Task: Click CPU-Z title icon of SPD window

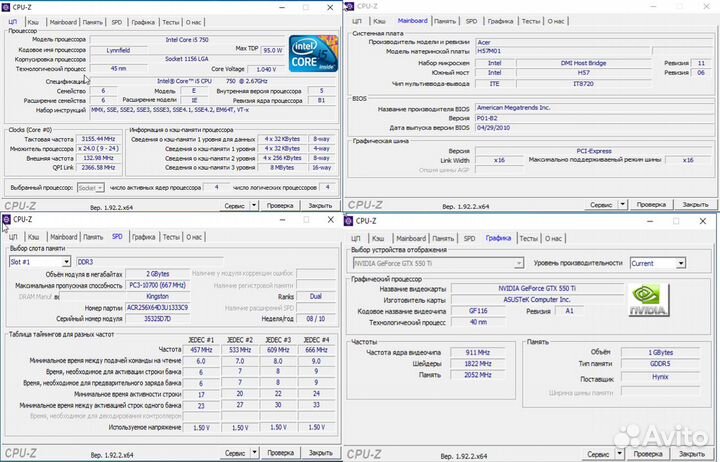Action: coord(8,221)
